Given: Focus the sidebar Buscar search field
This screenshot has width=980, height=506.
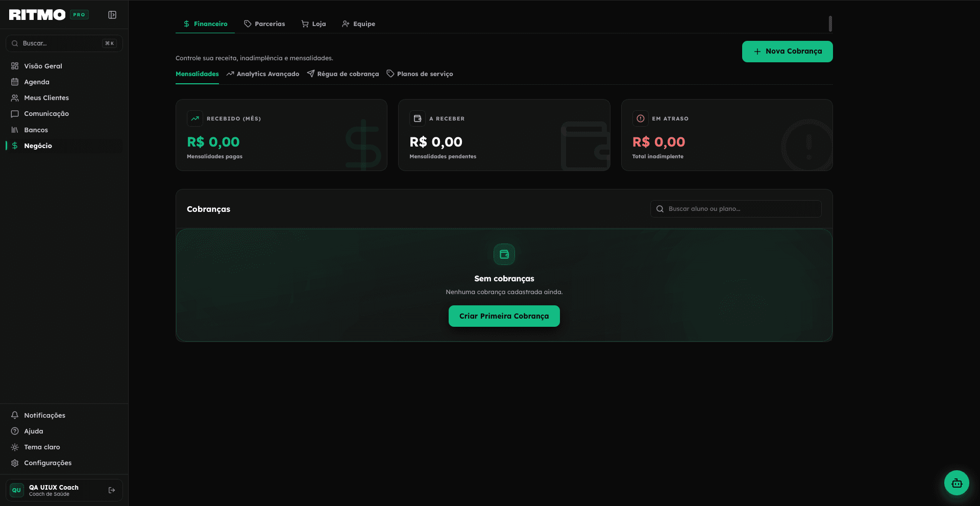Looking at the screenshot, I should [x=64, y=43].
